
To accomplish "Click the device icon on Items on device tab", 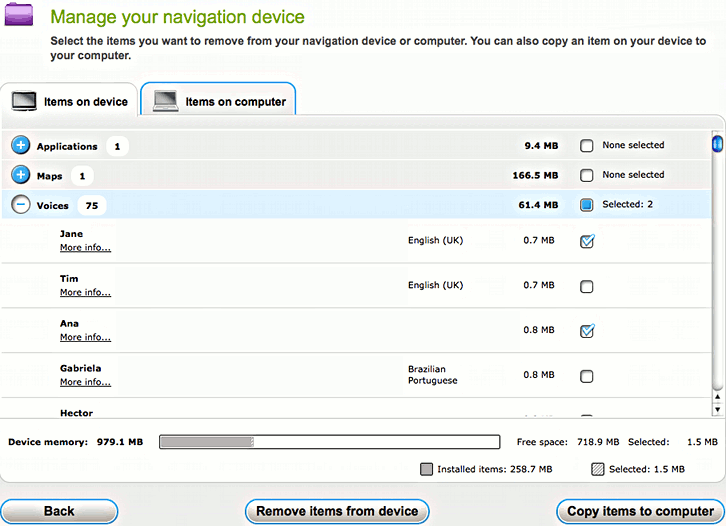I will [24, 101].
